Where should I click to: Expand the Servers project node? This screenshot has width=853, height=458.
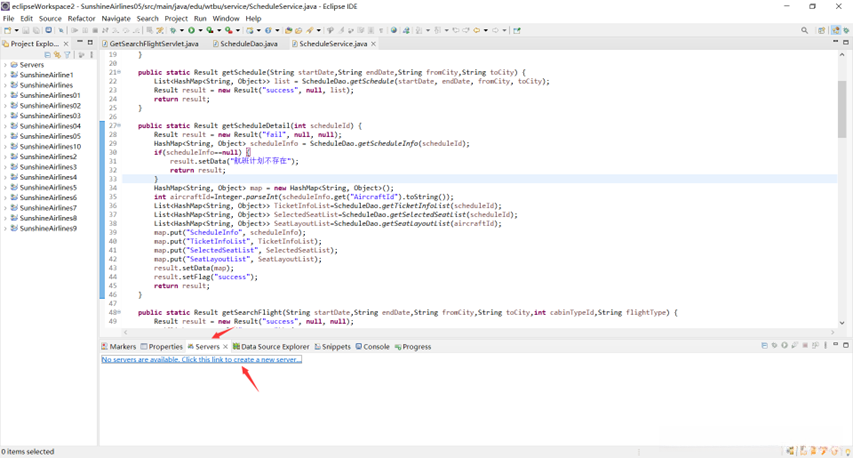(5, 65)
